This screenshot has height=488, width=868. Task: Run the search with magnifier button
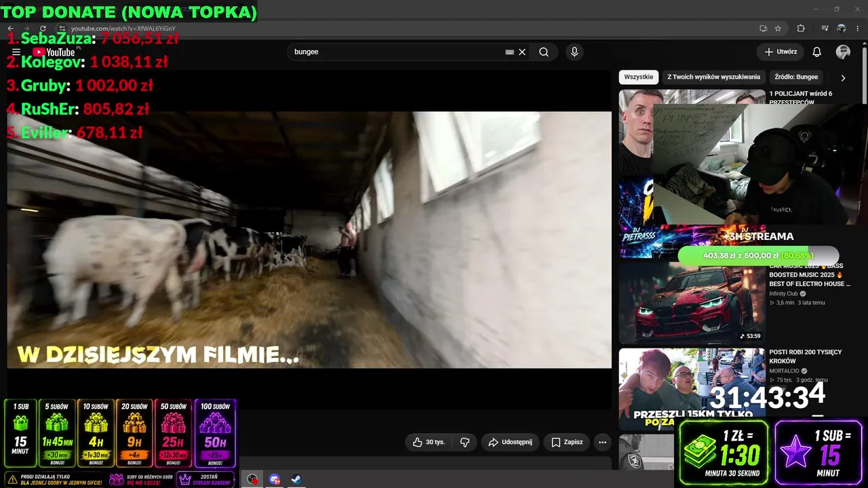[x=544, y=52]
